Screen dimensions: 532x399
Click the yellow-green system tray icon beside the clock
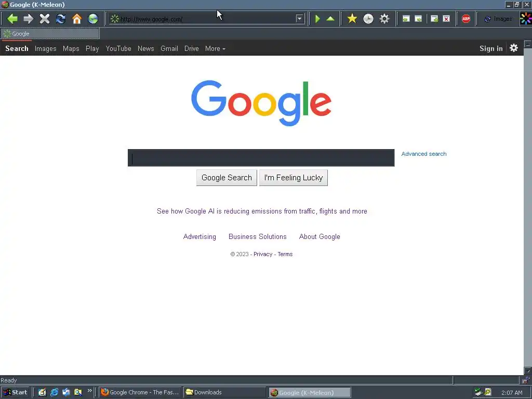point(488,392)
